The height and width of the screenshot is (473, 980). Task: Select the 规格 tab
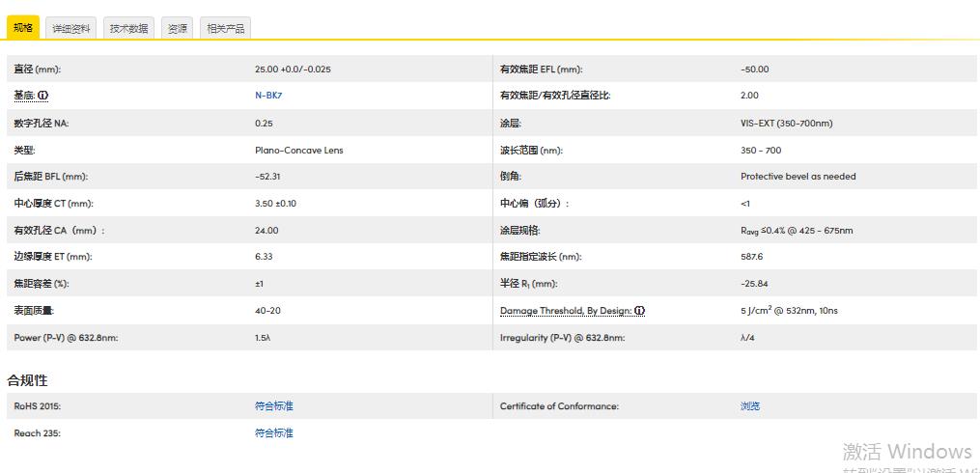pos(23,27)
